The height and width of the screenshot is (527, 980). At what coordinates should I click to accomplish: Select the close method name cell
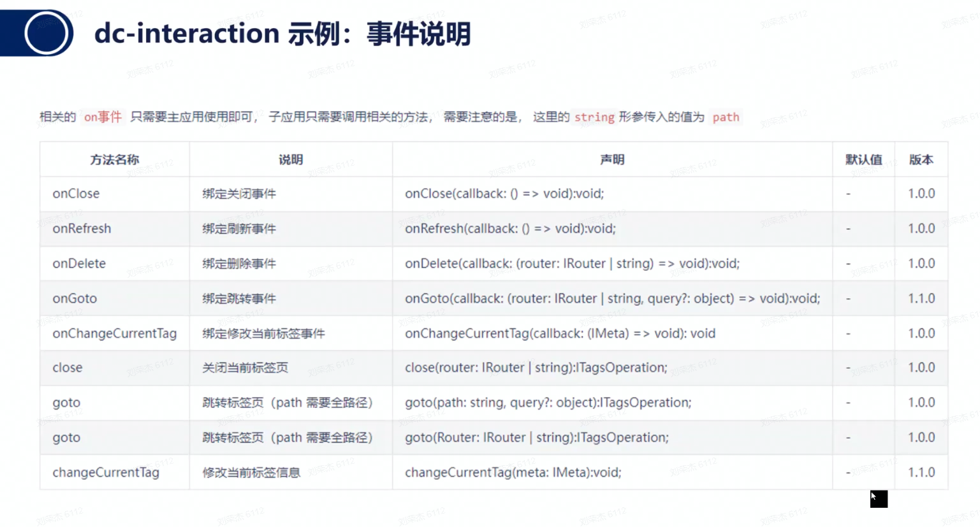pyautogui.click(x=68, y=368)
